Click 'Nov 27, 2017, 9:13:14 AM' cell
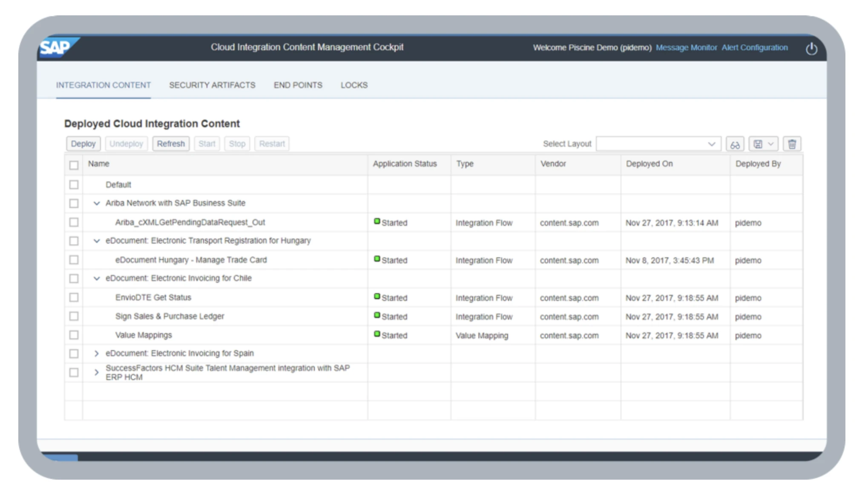Image resolution: width=868 pixels, height=495 pixels. pos(672,223)
